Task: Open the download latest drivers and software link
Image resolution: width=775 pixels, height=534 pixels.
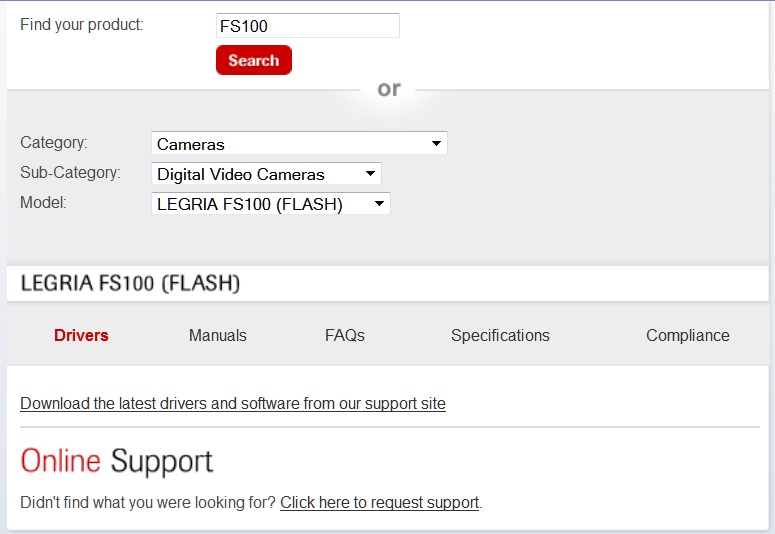Action: pyautogui.click(x=233, y=403)
